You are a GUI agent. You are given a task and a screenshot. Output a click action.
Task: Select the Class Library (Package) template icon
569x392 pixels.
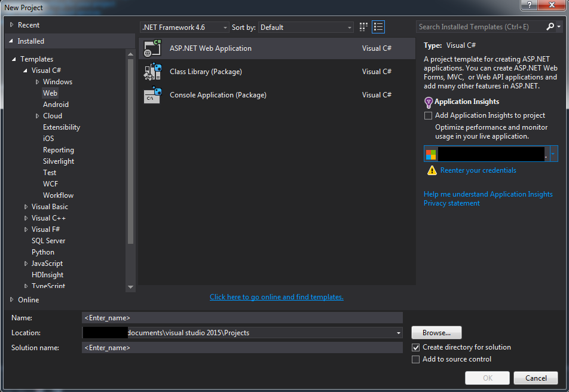(x=152, y=72)
